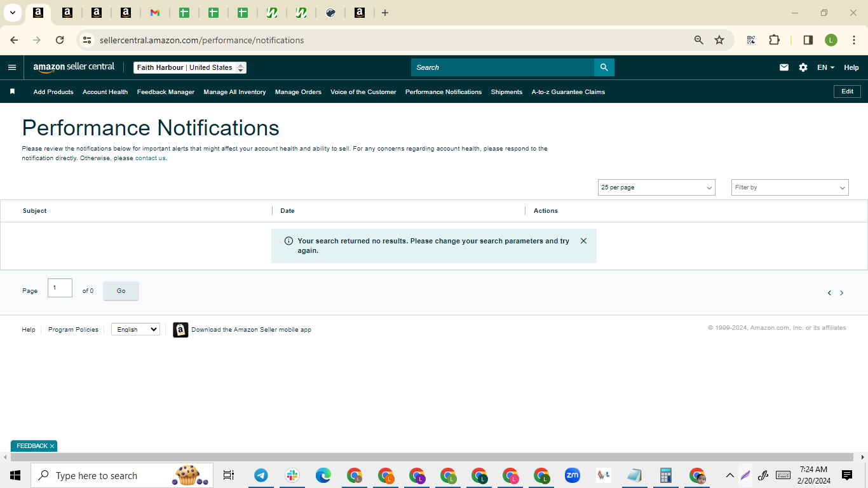Toggle the Chrome side panel
Screen dimensions: 868x488
click(x=808, y=40)
